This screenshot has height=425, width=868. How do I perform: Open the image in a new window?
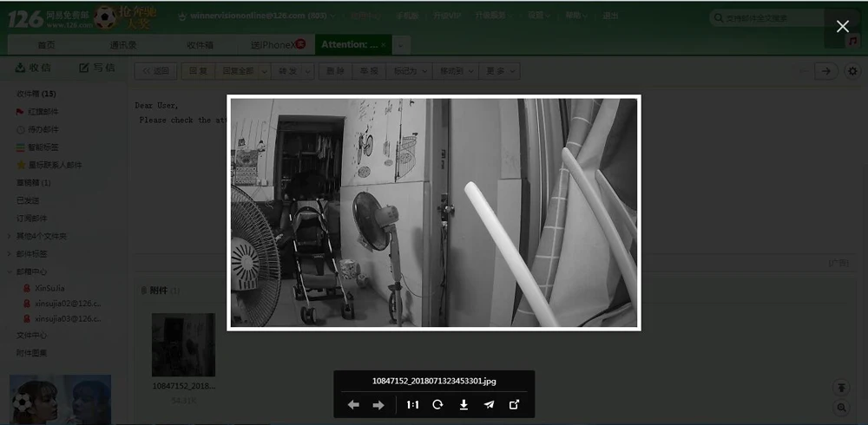(x=514, y=405)
